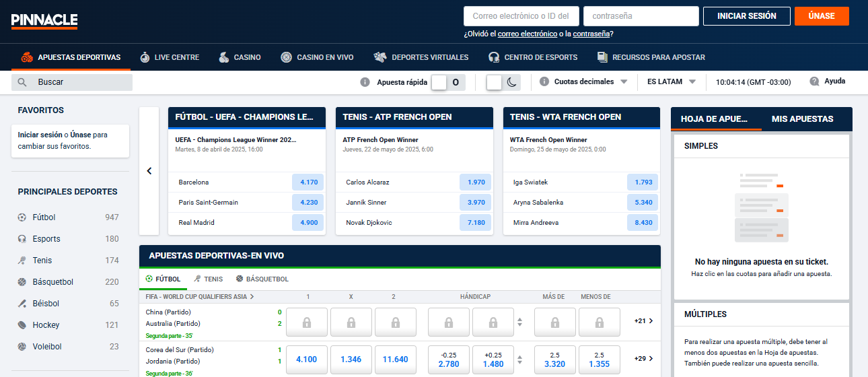Click the Live Centre stopwatch icon

[145, 57]
